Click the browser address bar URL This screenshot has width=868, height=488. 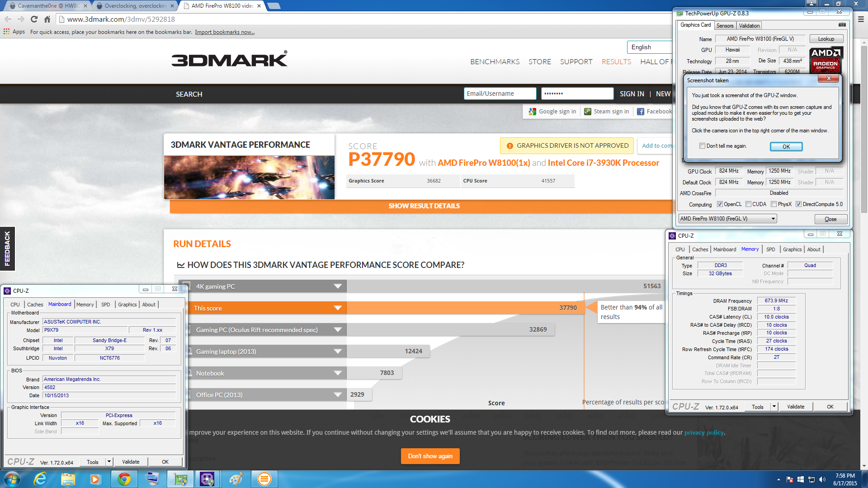click(x=121, y=19)
